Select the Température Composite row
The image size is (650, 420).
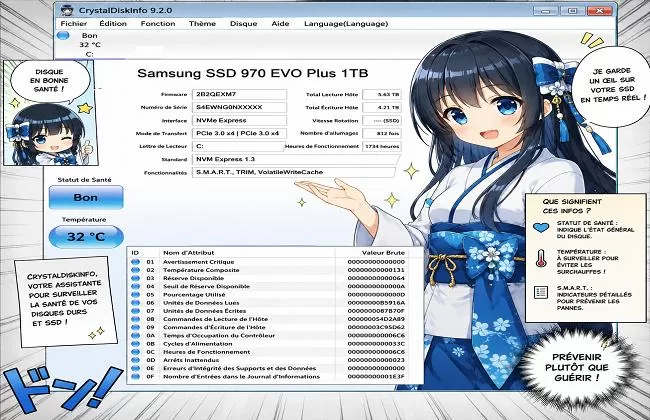click(274, 270)
